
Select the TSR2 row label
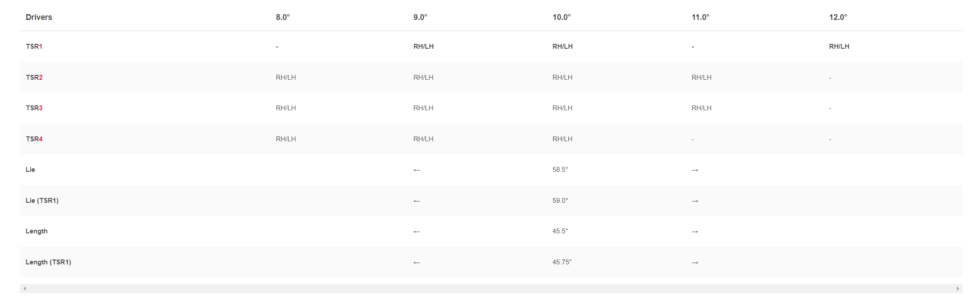pos(34,77)
